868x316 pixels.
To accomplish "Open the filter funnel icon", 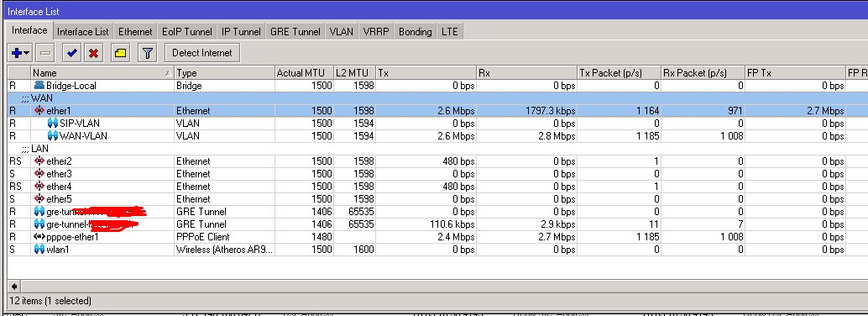I will click(147, 53).
